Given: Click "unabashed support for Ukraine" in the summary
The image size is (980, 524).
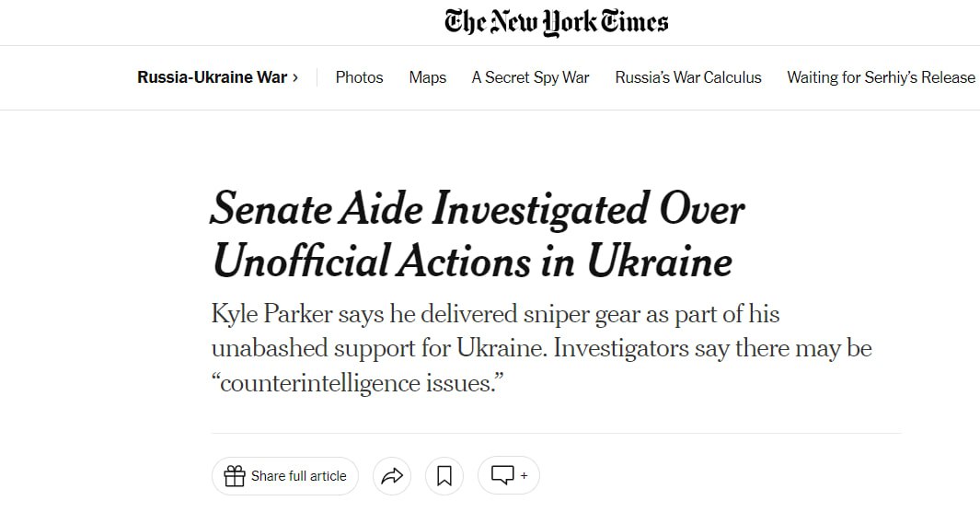Looking at the screenshot, I should [378, 349].
